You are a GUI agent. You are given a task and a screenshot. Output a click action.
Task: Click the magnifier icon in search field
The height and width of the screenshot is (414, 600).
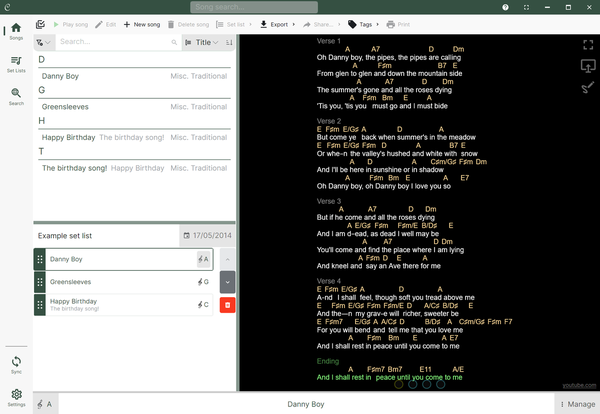174,42
